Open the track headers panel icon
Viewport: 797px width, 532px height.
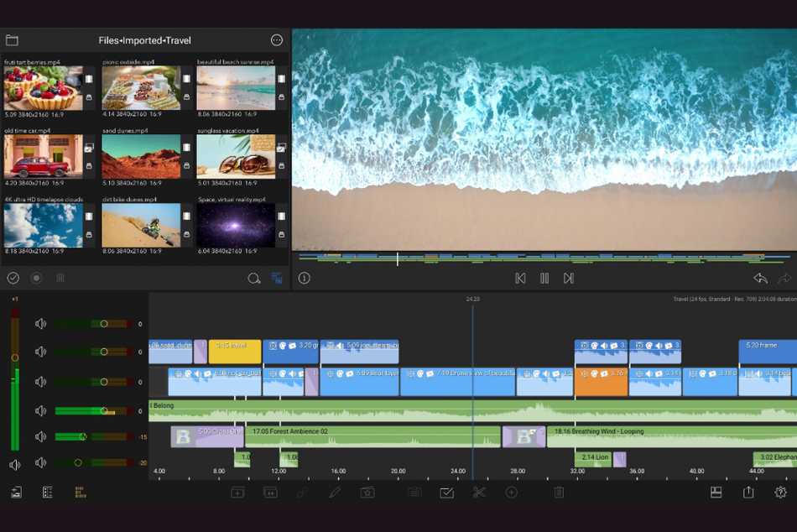pyautogui.click(x=47, y=493)
